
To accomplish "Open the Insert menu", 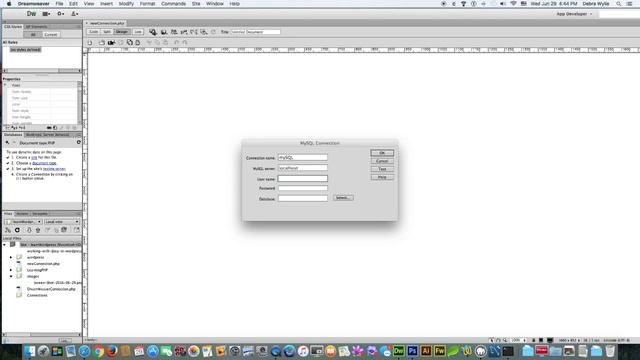I will (106, 4).
